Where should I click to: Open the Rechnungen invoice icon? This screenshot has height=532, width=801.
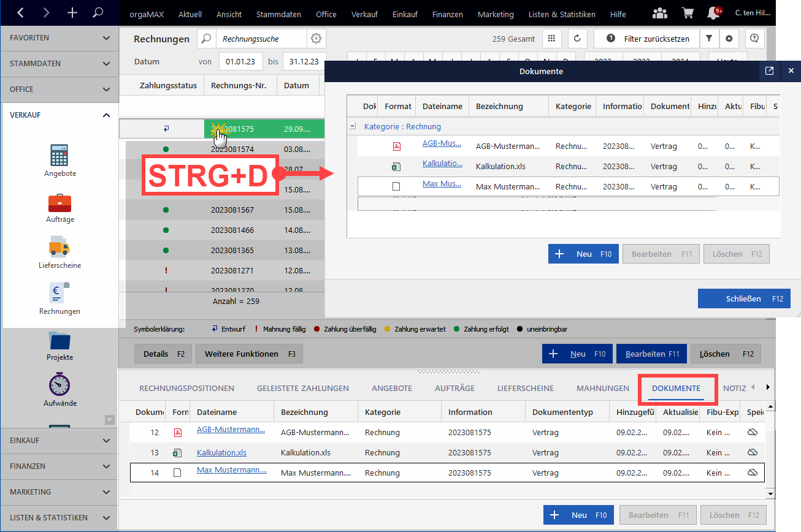(x=59, y=292)
